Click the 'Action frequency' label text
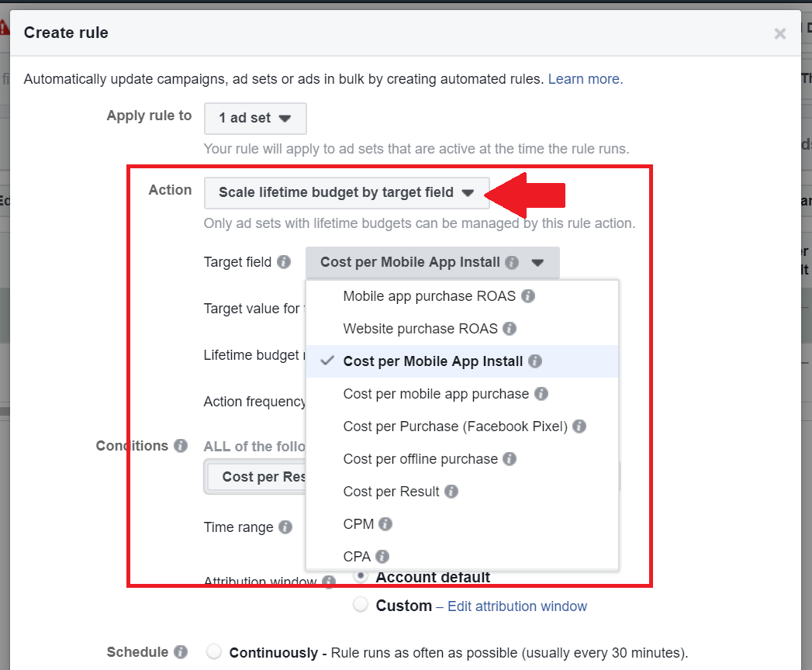Screen dimensions: 812x670 pos(254,402)
